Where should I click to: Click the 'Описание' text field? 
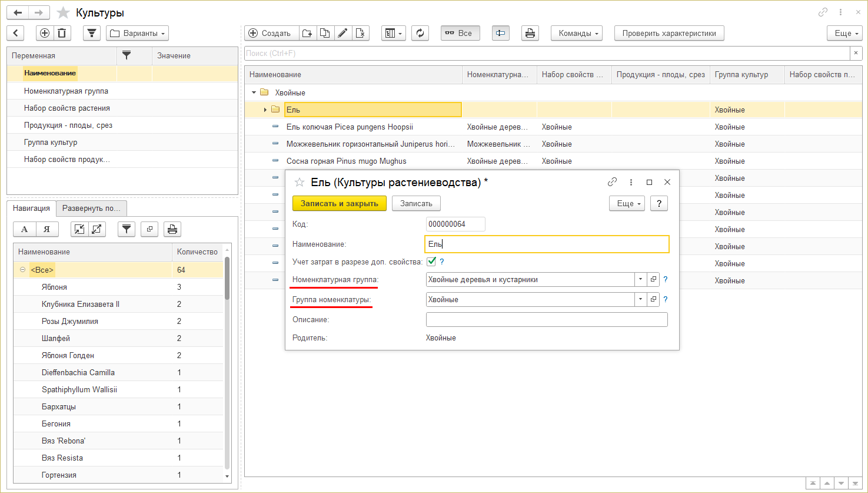(546, 320)
